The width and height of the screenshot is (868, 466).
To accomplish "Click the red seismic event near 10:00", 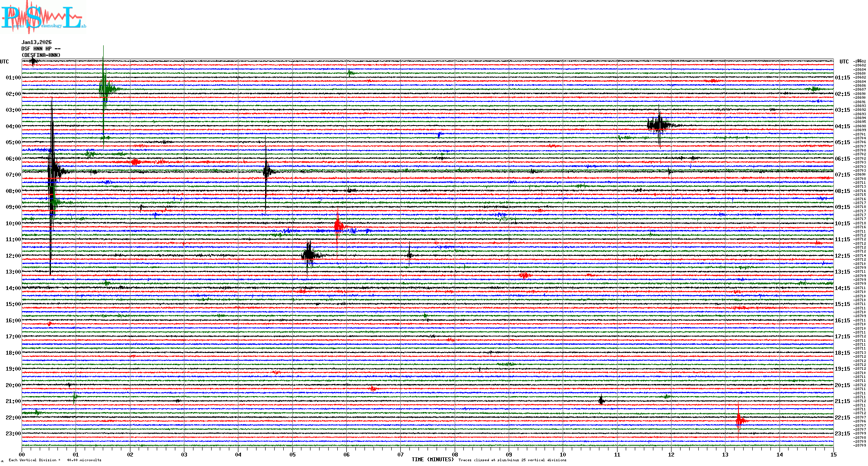I will pyautogui.click(x=338, y=226).
